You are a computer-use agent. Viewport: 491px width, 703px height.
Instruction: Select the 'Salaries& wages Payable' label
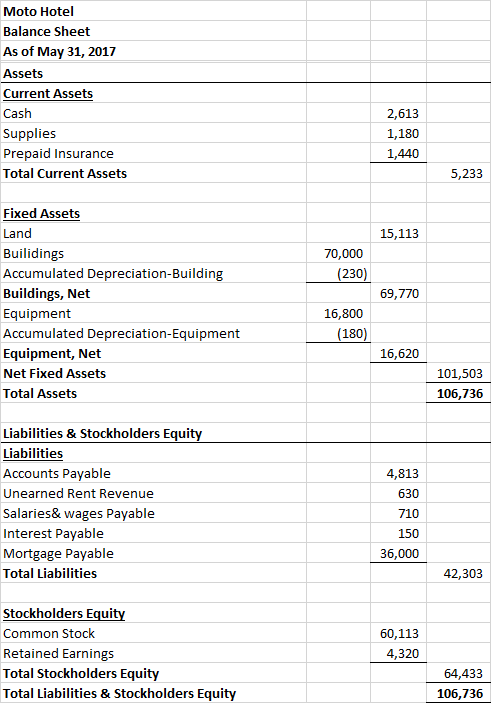(79, 514)
